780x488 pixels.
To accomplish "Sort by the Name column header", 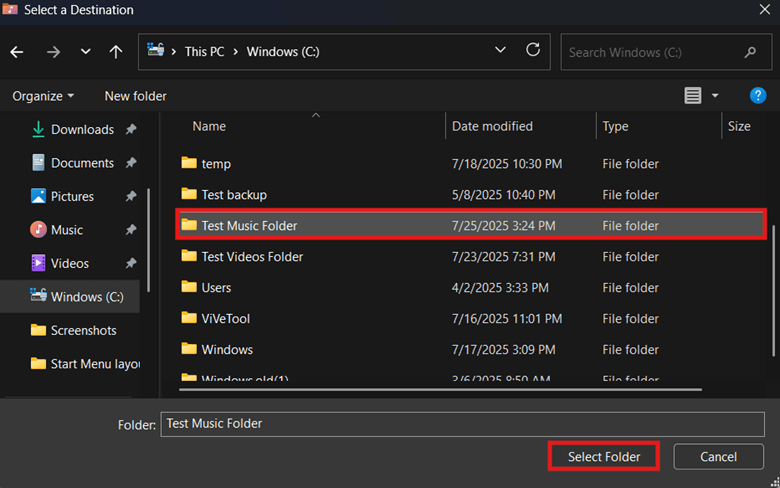I will [209, 126].
